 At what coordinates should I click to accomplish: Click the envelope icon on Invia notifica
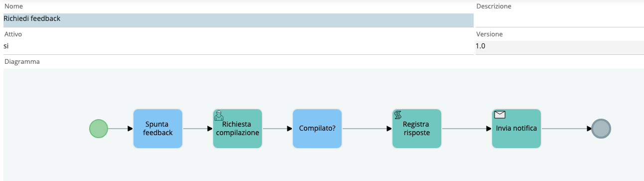pyautogui.click(x=500, y=115)
